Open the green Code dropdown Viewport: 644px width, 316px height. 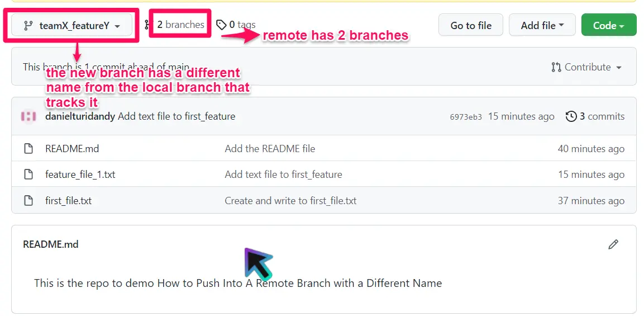click(x=608, y=25)
